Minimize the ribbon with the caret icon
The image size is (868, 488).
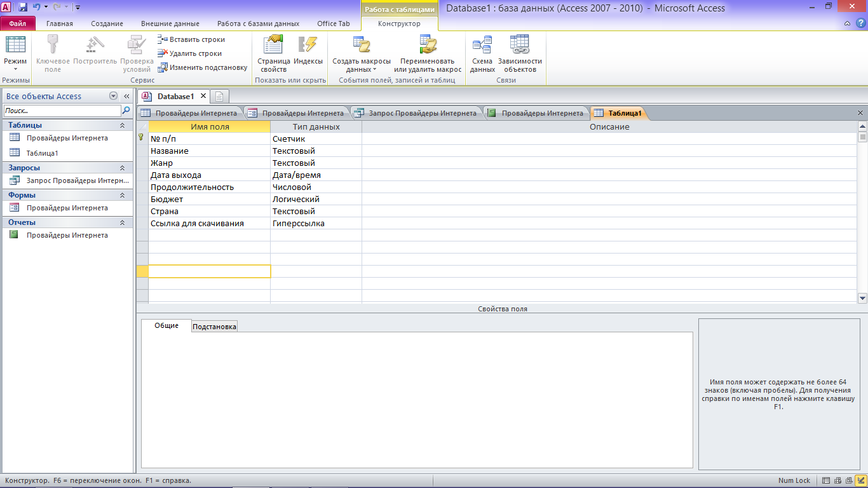[847, 24]
